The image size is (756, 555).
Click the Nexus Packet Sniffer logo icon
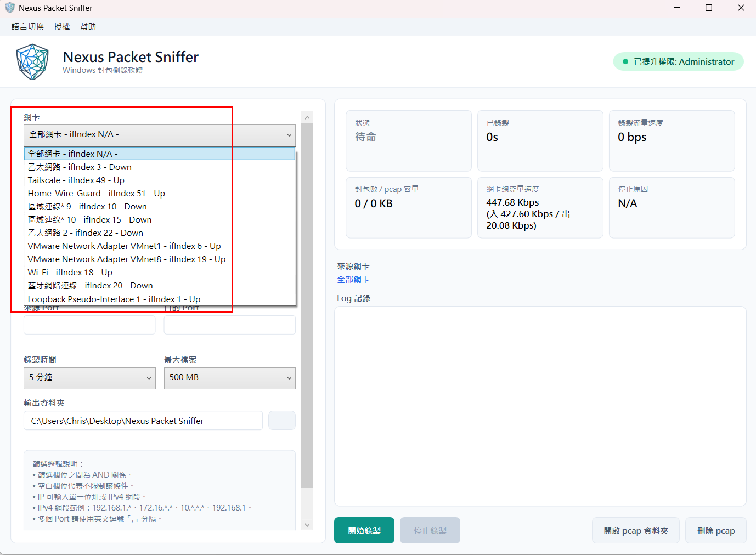point(32,62)
